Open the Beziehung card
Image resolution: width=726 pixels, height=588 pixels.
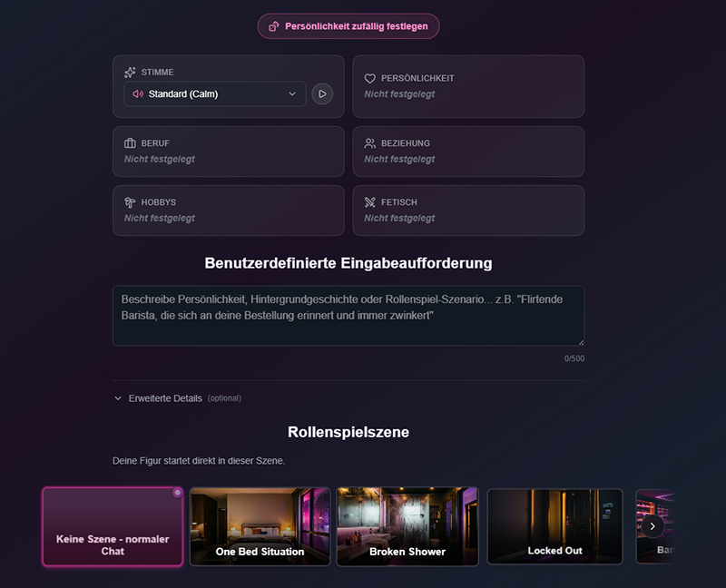point(468,152)
